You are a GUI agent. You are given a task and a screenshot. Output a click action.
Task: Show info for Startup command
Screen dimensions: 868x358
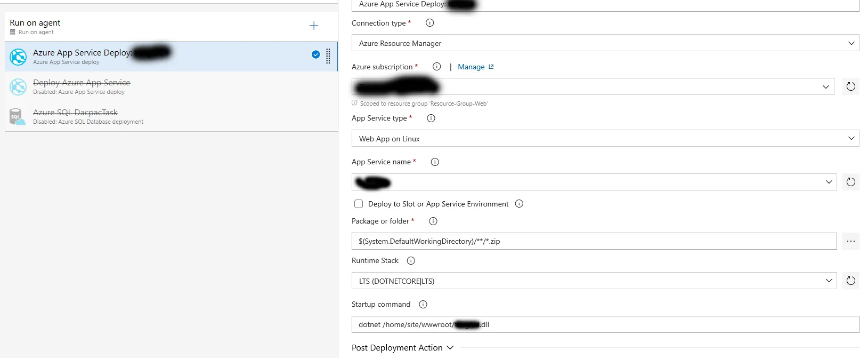423,305
